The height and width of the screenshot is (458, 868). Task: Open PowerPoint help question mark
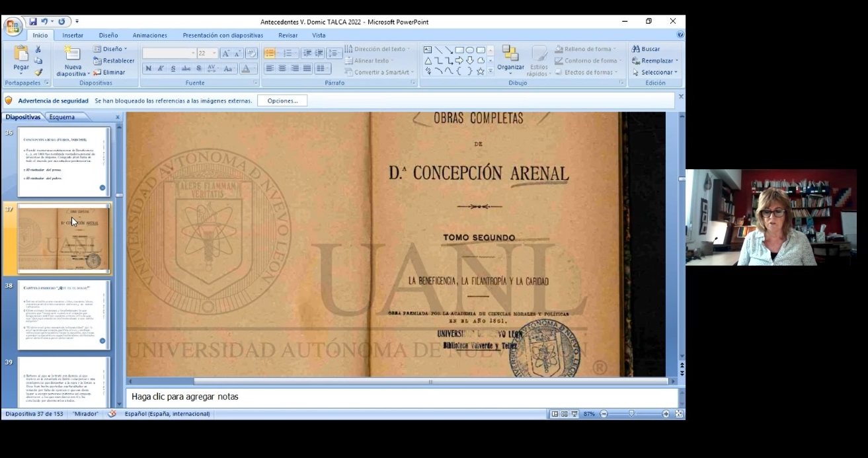(x=680, y=34)
